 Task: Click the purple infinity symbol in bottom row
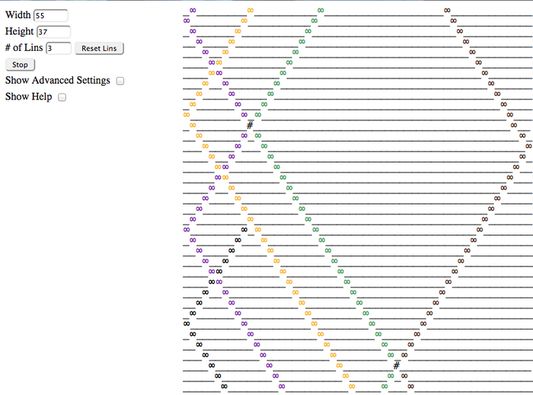[x=282, y=386]
